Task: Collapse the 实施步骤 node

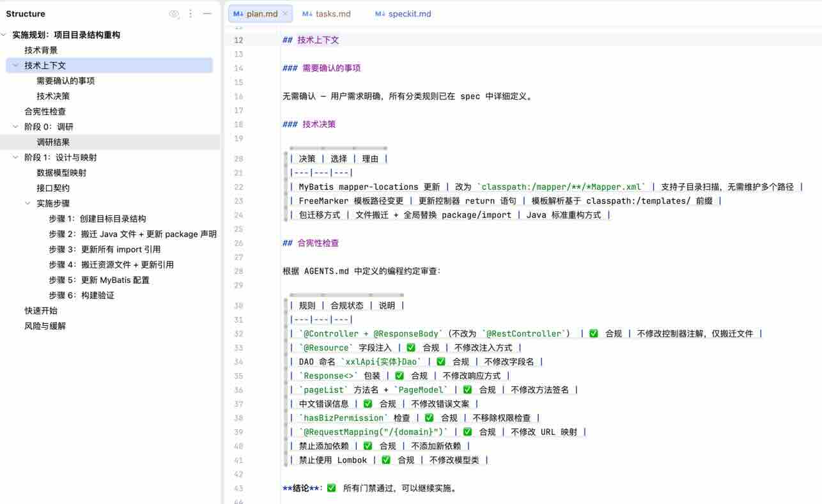Action: (x=28, y=204)
